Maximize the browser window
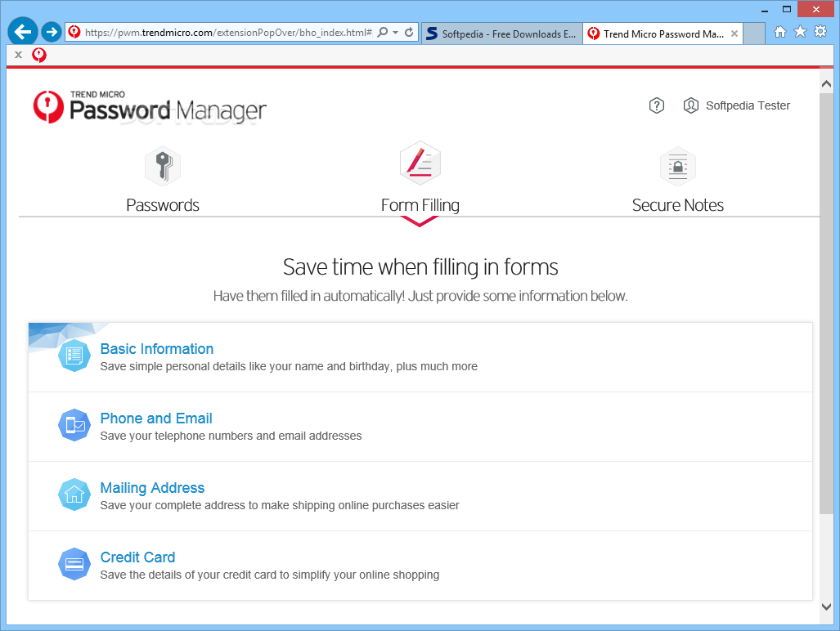This screenshot has width=840, height=631. point(787,9)
